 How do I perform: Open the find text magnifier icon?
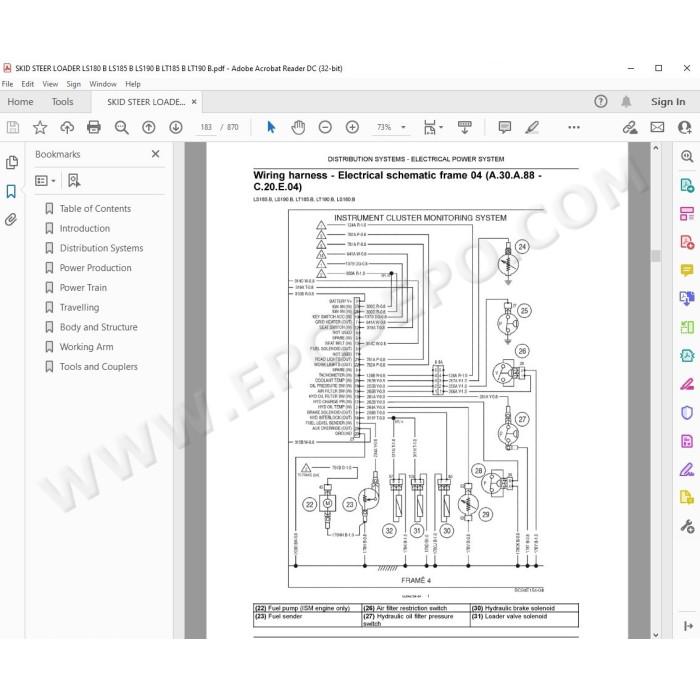tap(121, 127)
